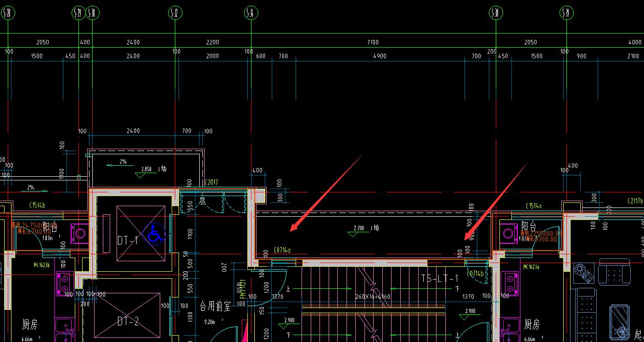Click the 2000 dimension text
This screenshot has height=342, width=644.
click(213, 56)
